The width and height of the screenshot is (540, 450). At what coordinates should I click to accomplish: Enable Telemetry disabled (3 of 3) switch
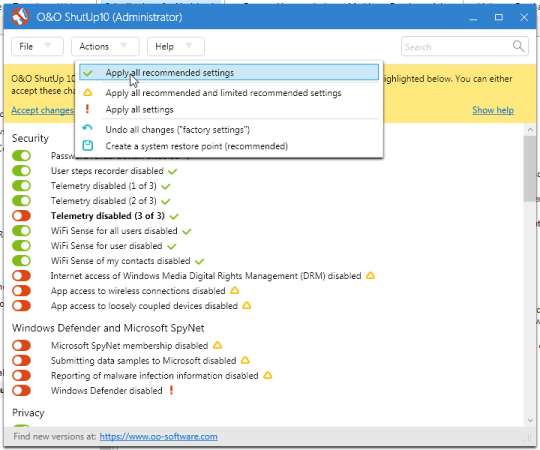pos(21,216)
